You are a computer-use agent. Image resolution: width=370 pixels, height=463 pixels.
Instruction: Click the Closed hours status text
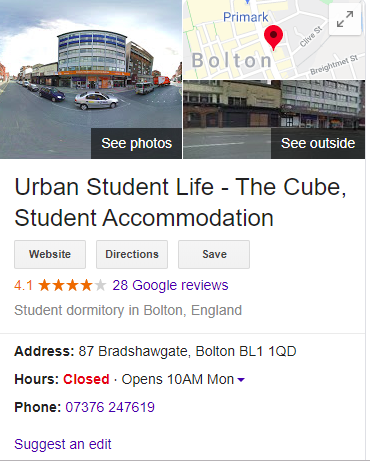click(86, 379)
